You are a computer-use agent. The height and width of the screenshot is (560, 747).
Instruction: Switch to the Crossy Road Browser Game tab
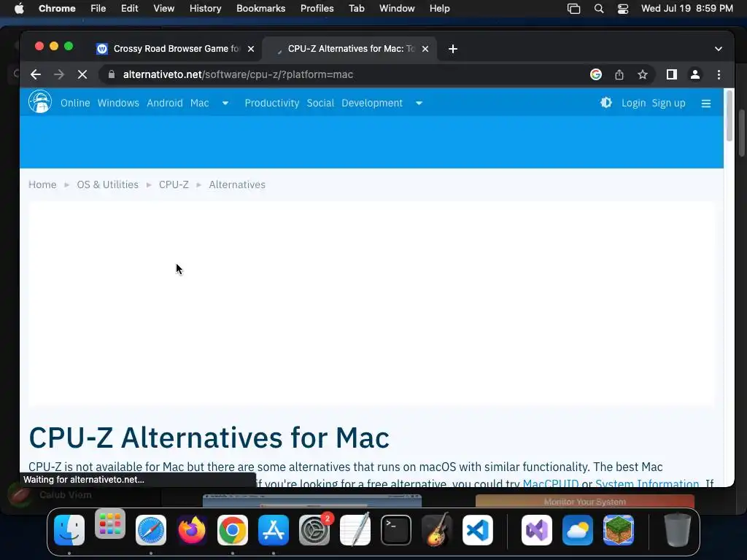click(174, 49)
